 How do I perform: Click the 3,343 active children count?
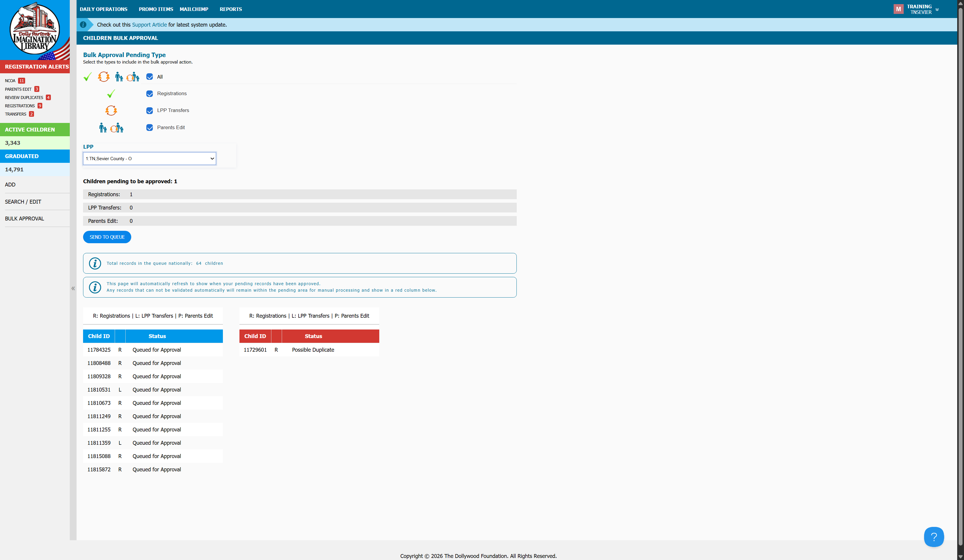pyautogui.click(x=13, y=143)
